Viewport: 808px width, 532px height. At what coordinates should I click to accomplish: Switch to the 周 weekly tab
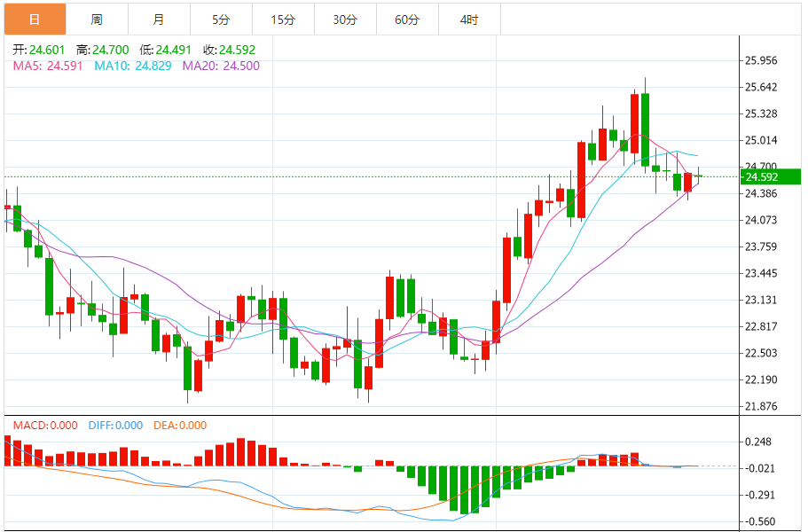click(x=97, y=20)
